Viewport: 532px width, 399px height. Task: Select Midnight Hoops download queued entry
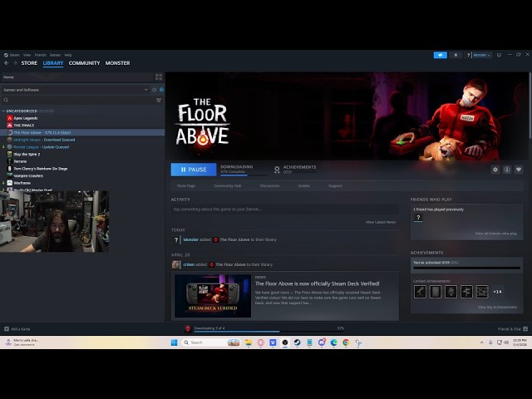pos(44,140)
